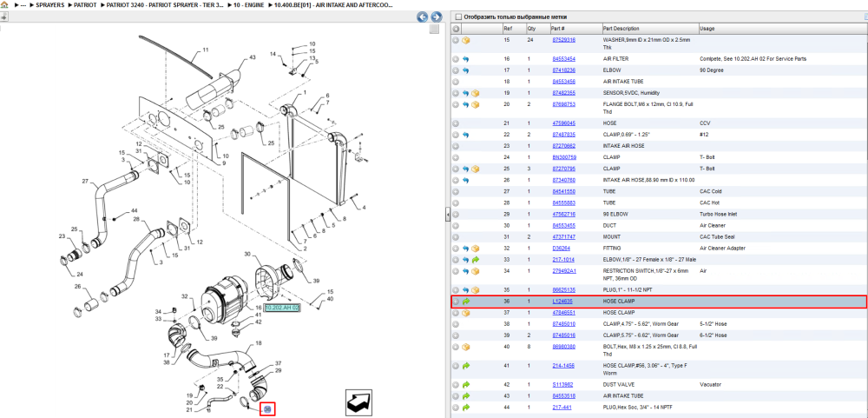Image resolution: width=868 pixels, height=418 pixels.
Task: Select the 'Vacuator' usage cell
Action: (x=710, y=384)
